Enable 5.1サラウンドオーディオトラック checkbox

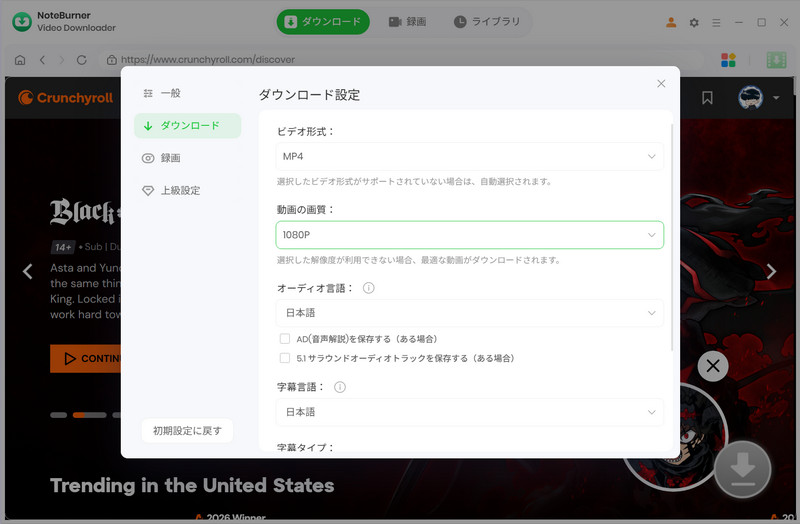click(x=285, y=358)
